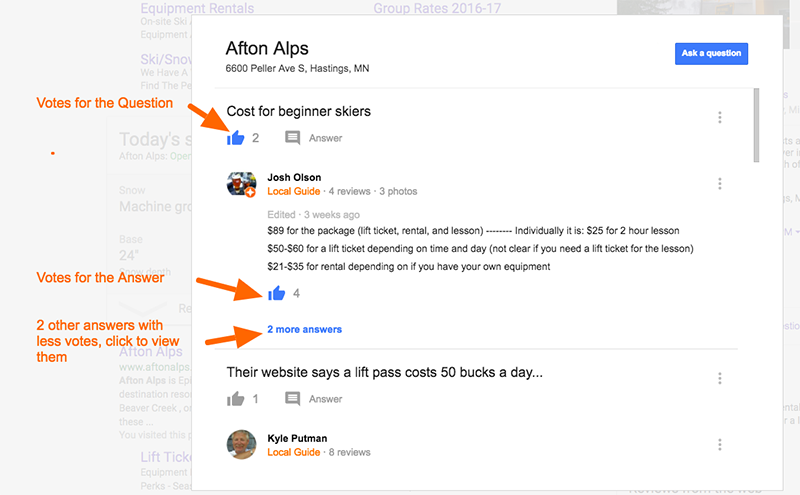
Task: Click vote count '2' on first question
Action: click(256, 138)
